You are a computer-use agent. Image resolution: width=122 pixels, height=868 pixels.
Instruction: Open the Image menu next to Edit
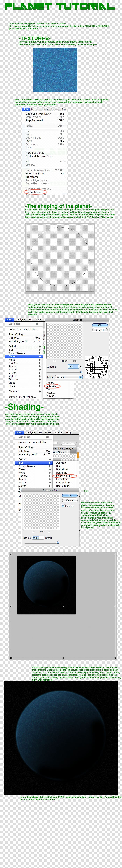click(35, 110)
